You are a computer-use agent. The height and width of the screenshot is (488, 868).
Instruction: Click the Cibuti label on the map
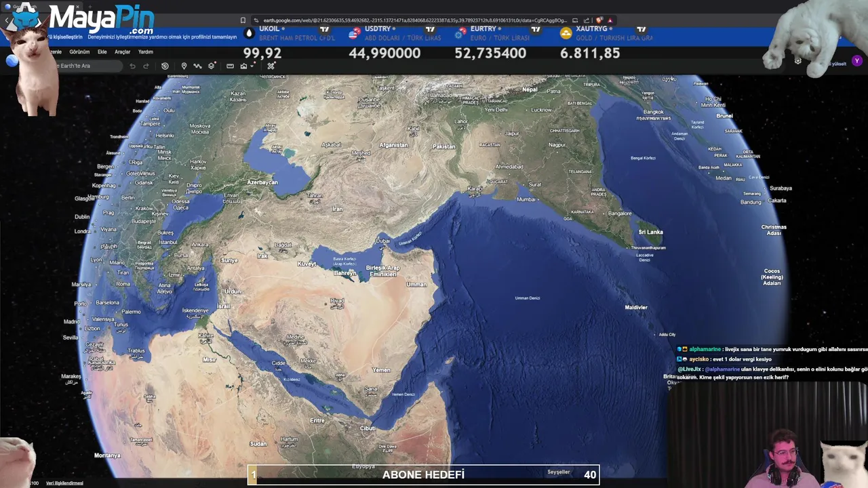(x=368, y=428)
